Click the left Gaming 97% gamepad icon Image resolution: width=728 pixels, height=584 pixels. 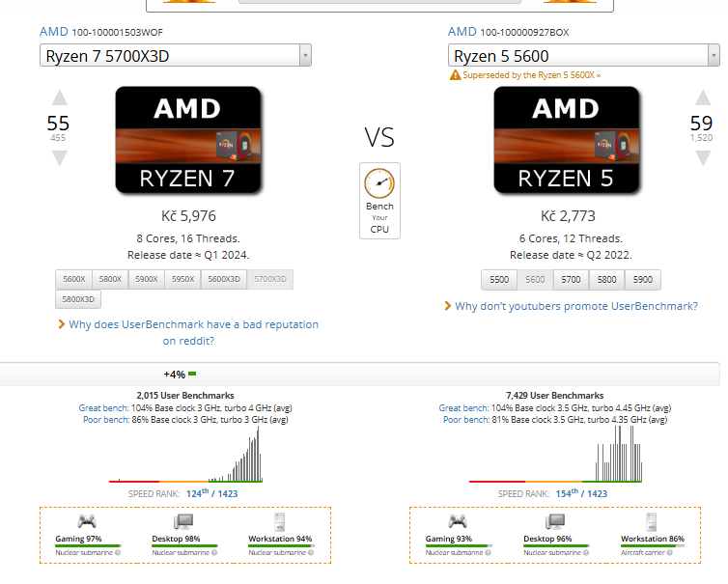coord(87,522)
